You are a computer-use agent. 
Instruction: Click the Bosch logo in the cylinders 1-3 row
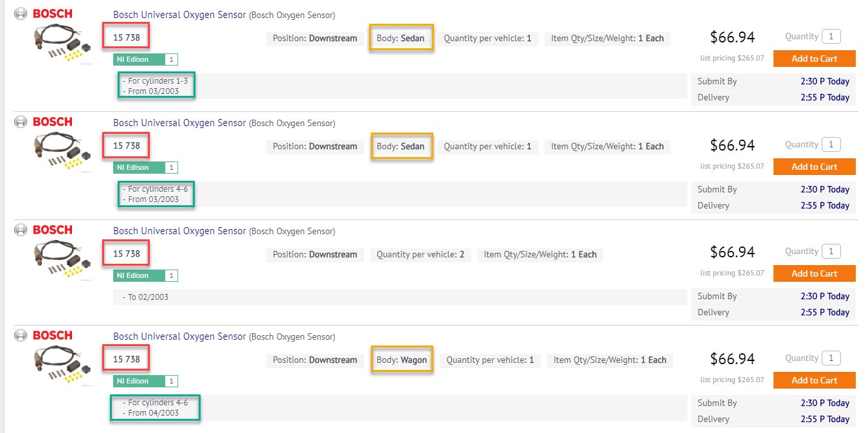point(52,14)
